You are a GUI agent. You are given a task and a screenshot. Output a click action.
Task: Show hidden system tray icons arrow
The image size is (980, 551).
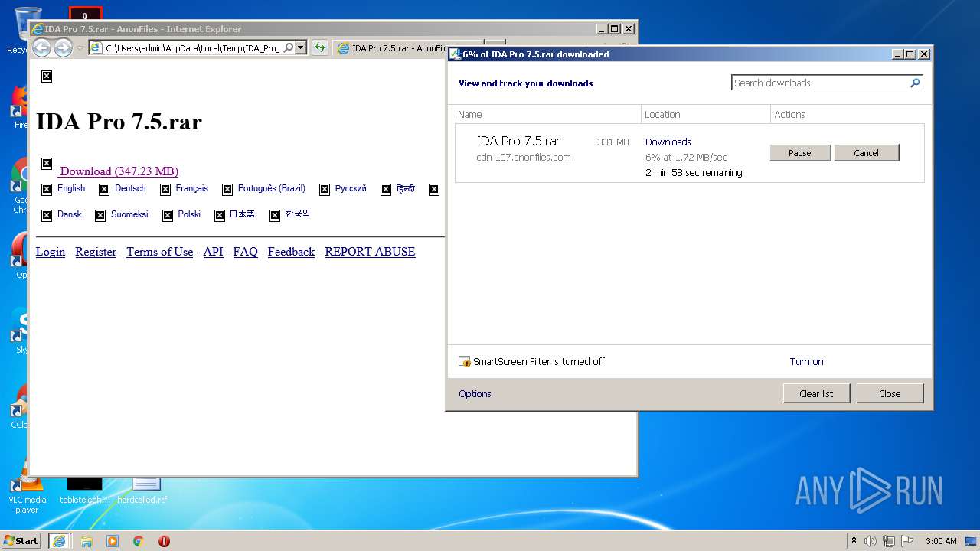click(854, 540)
